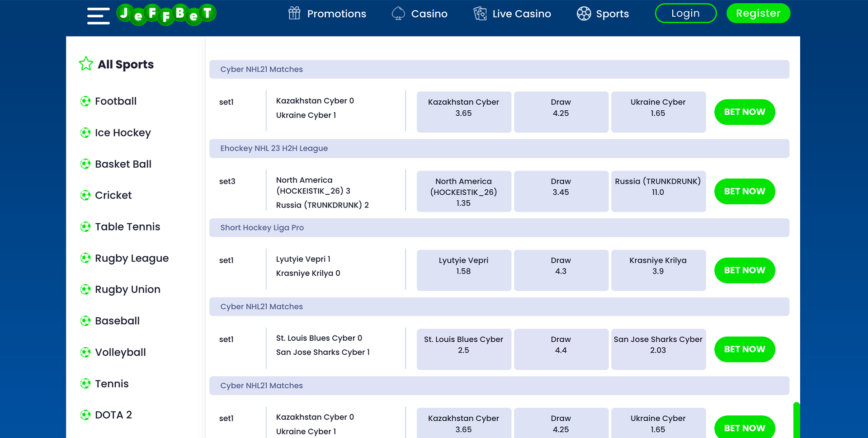The image size is (868, 438).
Task: Click BET NOW for Lyutyie Vepri match
Action: pos(745,270)
